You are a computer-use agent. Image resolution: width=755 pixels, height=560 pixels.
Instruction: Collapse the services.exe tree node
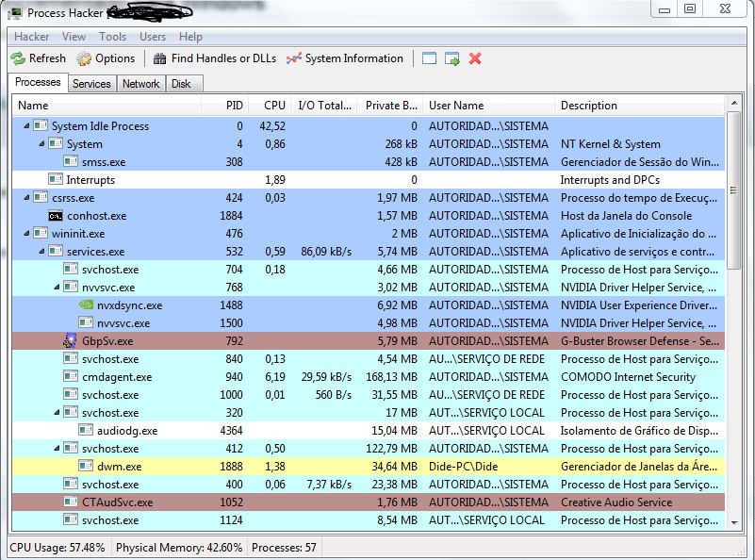41,251
